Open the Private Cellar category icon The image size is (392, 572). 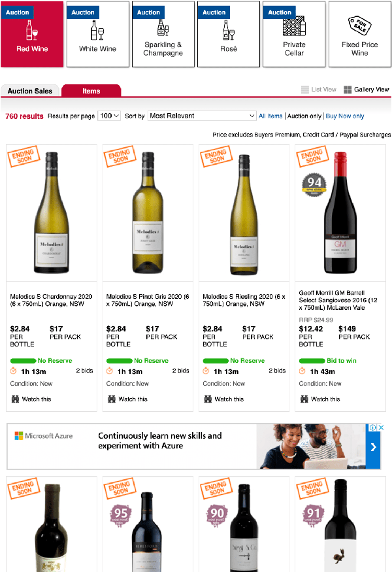click(x=294, y=27)
